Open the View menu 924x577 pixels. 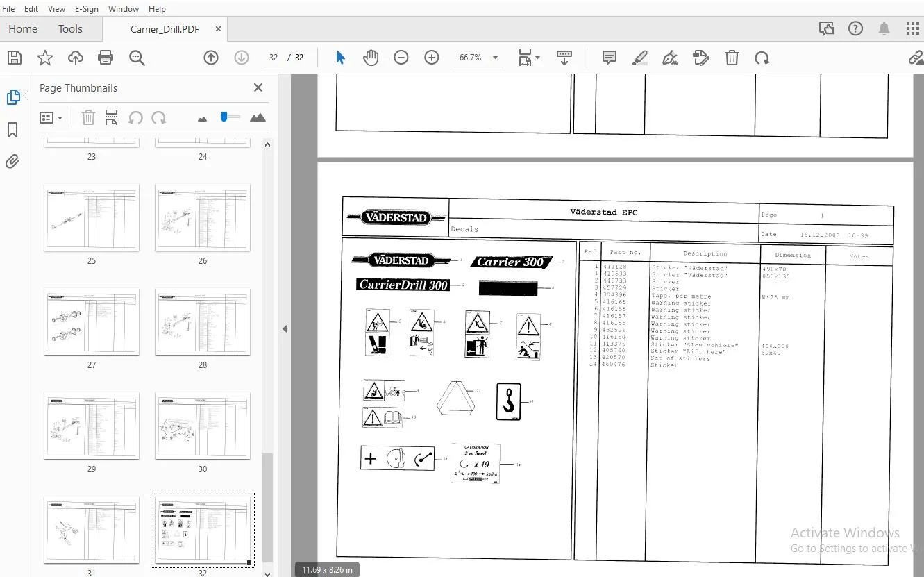(x=56, y=9)
